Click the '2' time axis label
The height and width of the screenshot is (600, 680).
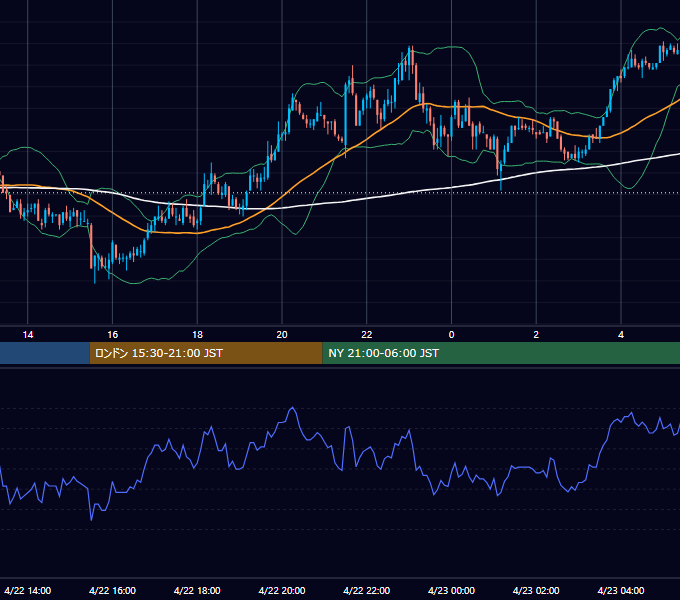(536, 334)
